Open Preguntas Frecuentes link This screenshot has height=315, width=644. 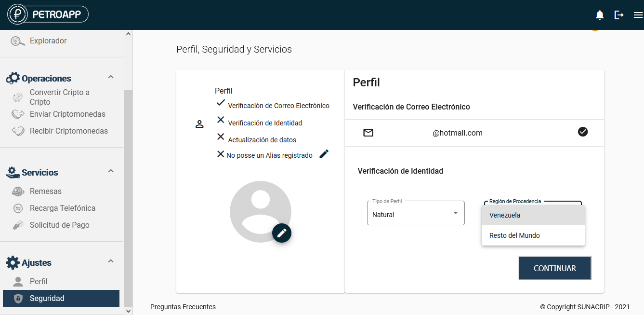[x=183, y=307]
